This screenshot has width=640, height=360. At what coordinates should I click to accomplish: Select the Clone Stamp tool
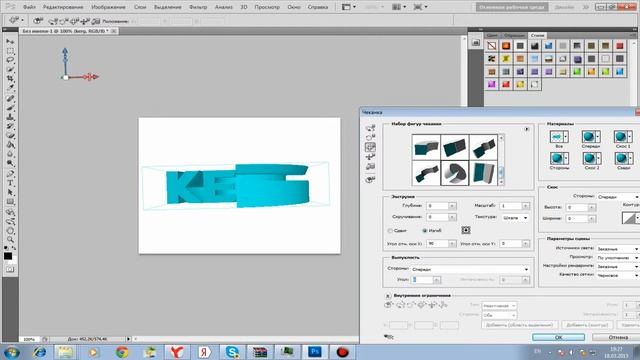coord(10,117)
